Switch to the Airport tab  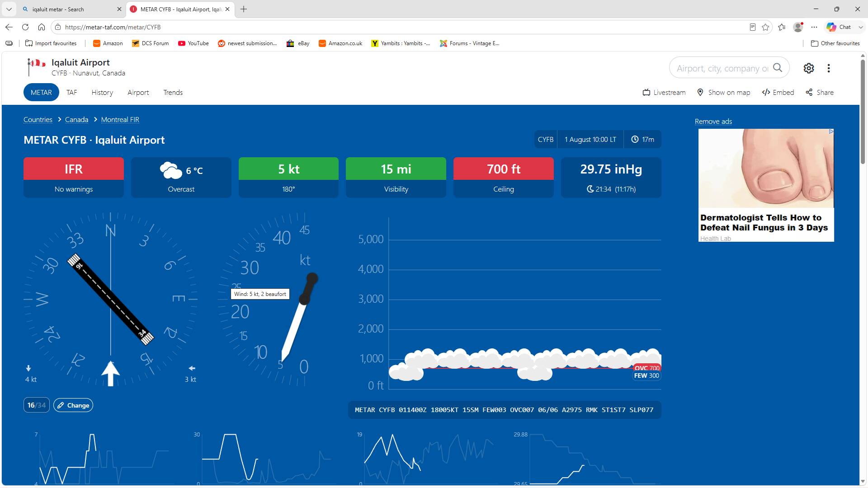[x=138, y=92]
